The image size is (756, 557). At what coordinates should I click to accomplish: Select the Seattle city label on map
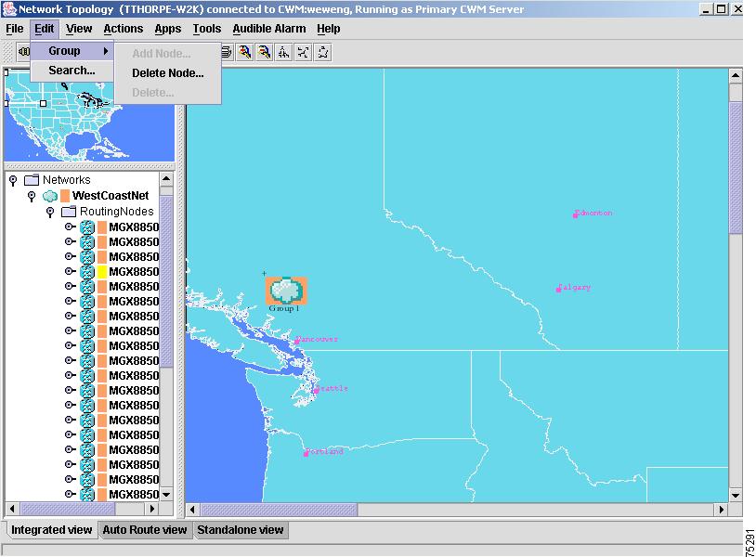[332, 388]
